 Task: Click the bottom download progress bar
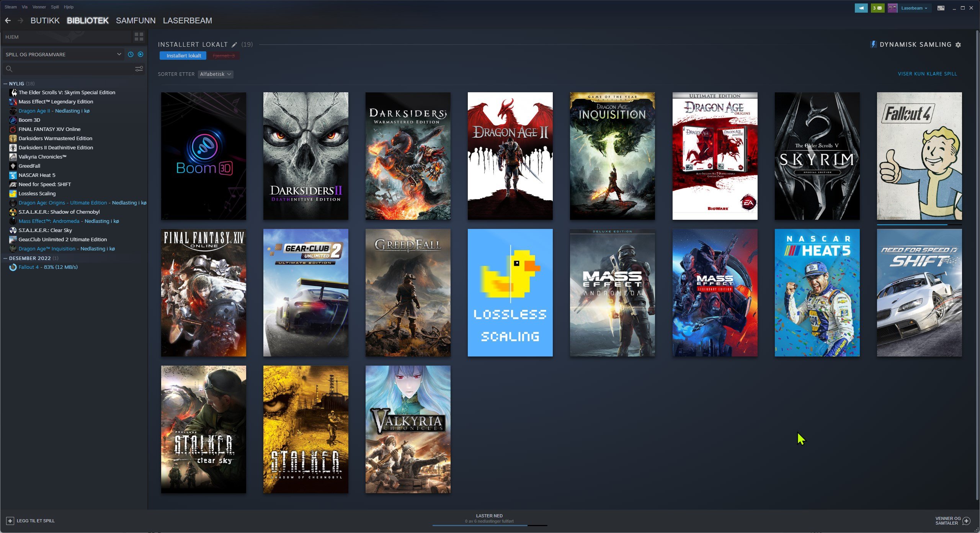(x=490, y=526)
